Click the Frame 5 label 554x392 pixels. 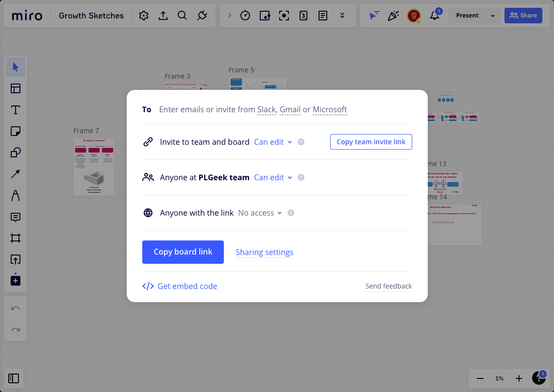[241, 70]
